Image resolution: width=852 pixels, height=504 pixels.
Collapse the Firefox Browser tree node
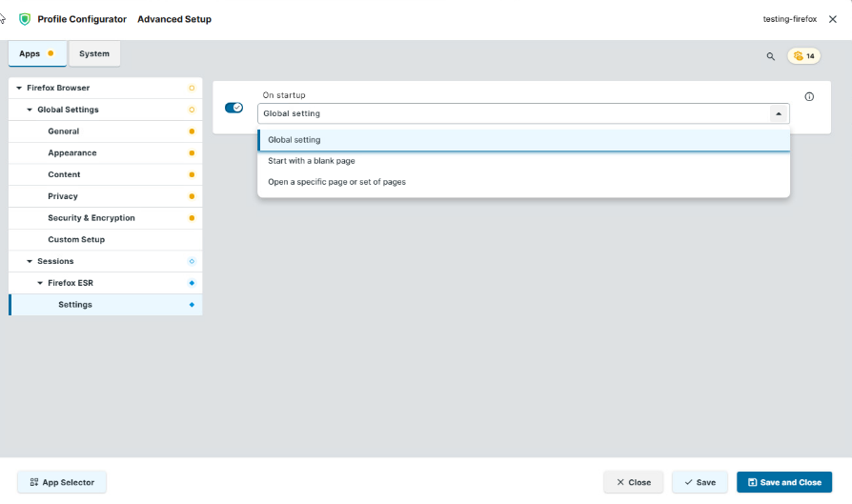[x=19, y=88]
